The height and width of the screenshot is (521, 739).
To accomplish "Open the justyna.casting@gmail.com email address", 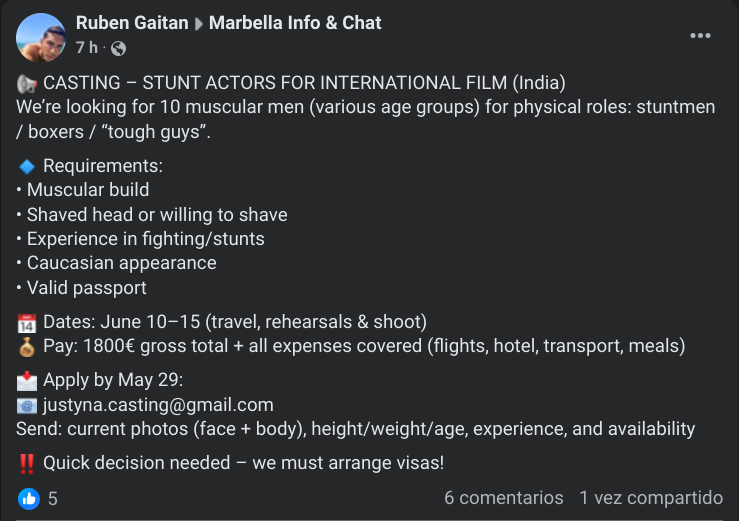I will (158, 405).
